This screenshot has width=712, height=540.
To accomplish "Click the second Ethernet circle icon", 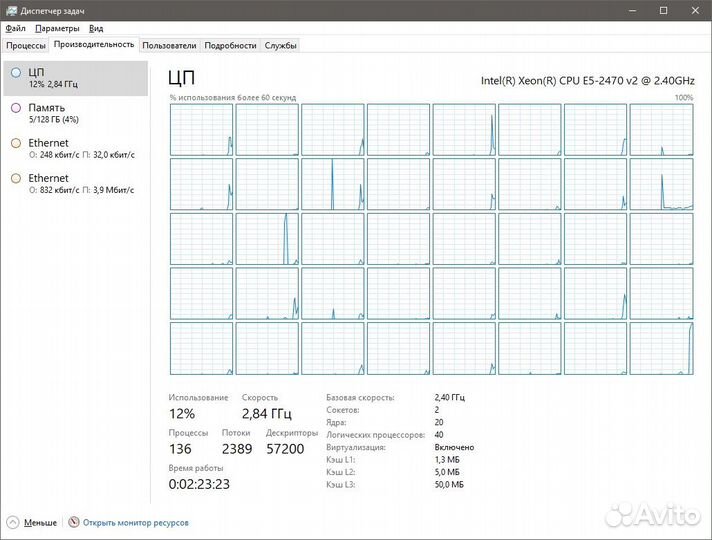I will [x=16, y=178].
